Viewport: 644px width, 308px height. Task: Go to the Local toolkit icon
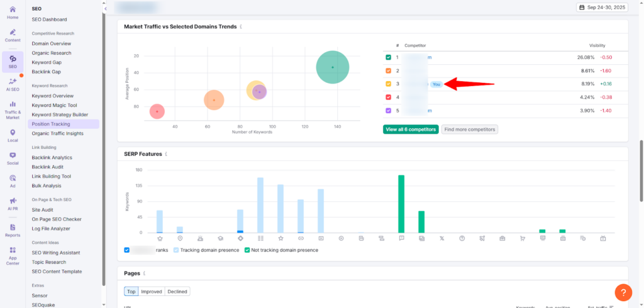click(13, 135)
